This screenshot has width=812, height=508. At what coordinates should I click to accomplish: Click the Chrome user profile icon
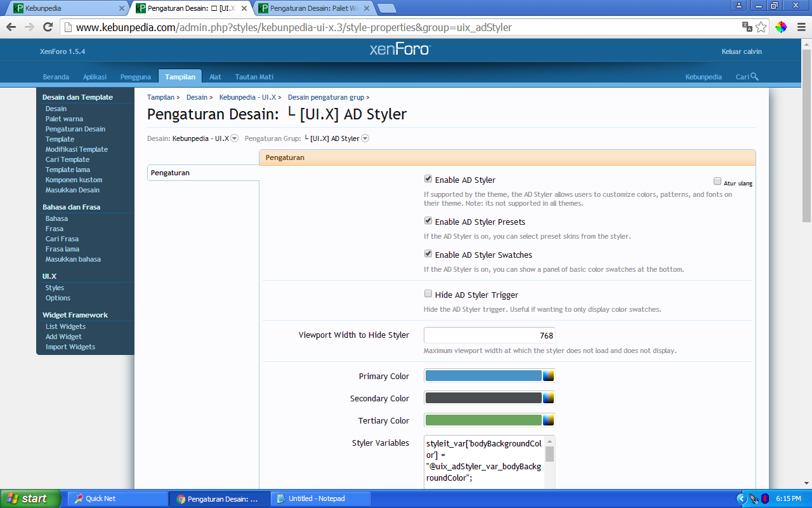pos(739,5)
